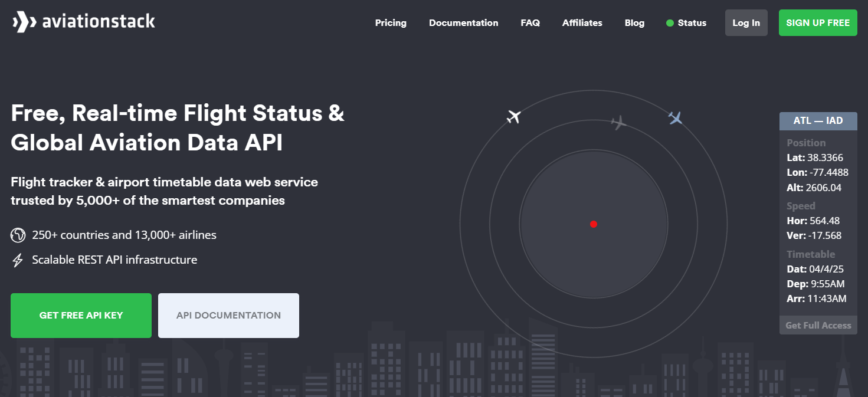Click the ATL — IAD flight header

818,121
